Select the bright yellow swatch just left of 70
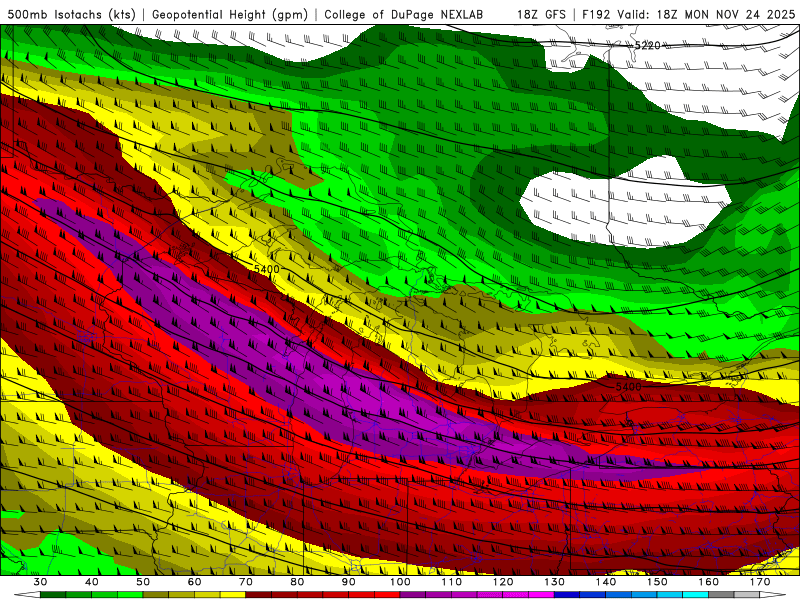 pos(233,595)
